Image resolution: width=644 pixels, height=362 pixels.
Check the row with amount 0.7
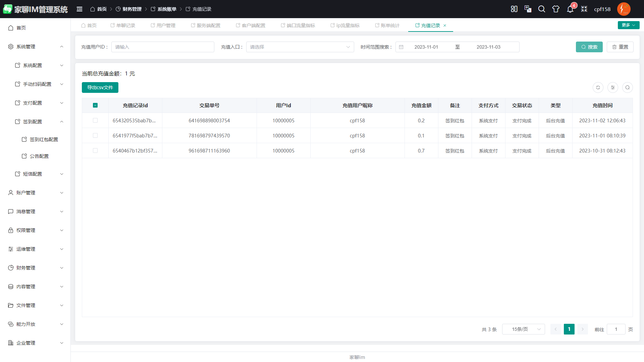pos(95,150)
